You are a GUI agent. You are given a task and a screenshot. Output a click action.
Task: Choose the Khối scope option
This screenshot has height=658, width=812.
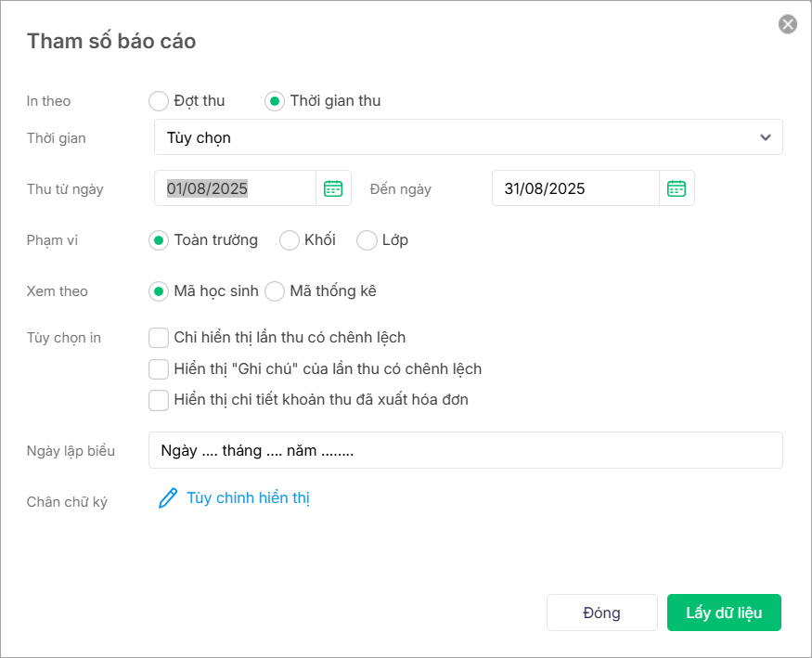pos(290,240)
